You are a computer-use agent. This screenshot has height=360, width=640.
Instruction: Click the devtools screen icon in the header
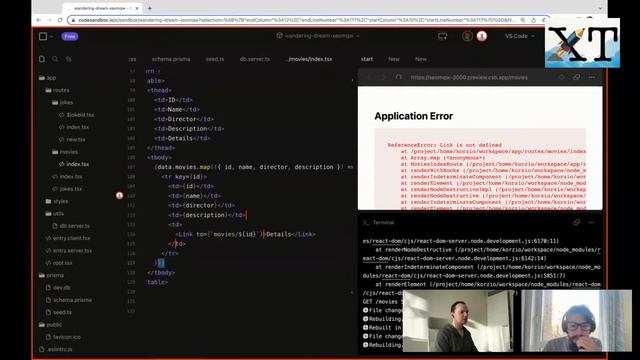click(442, 36)
